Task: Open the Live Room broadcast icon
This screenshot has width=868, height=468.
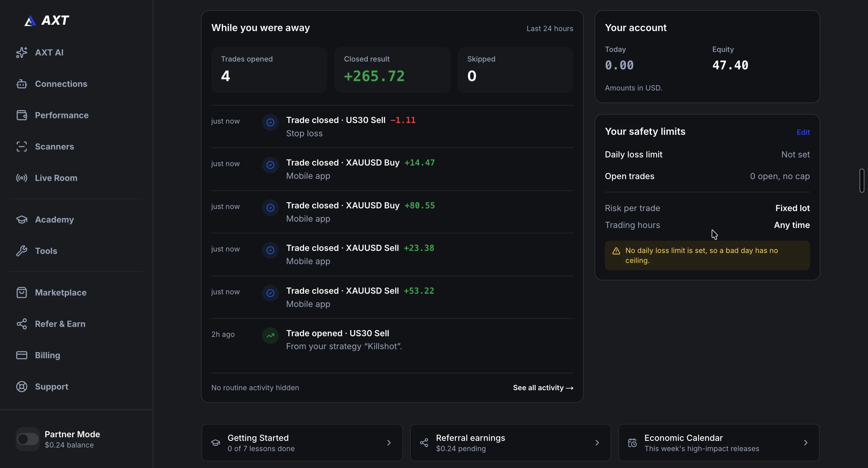Action: [x=22, y=178]
